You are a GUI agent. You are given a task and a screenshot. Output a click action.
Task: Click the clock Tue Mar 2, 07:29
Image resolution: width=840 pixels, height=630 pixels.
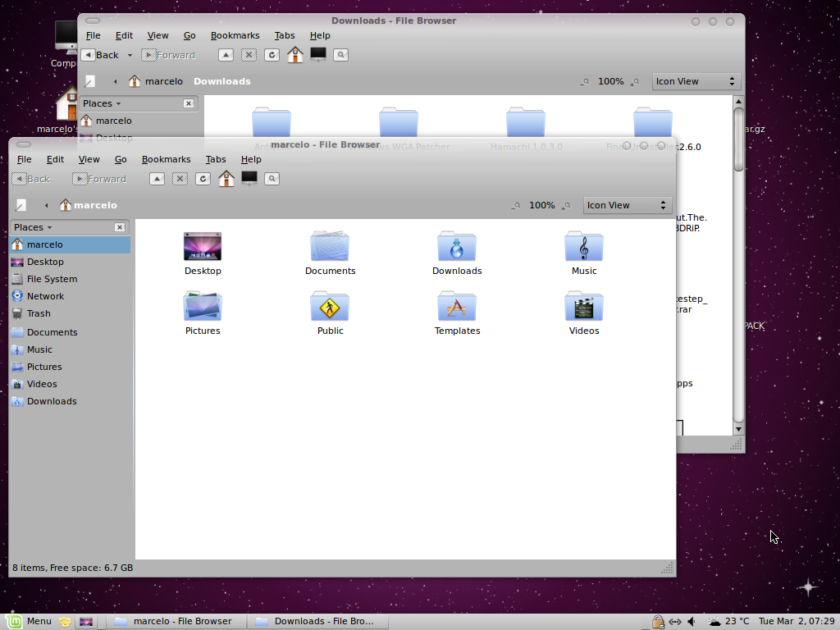pos(797,622)
